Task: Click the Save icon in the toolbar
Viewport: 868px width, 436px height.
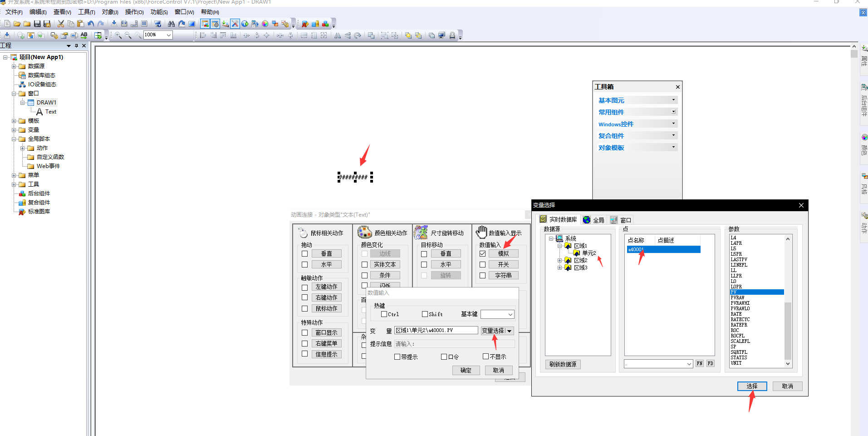Action: coord(37,24)
